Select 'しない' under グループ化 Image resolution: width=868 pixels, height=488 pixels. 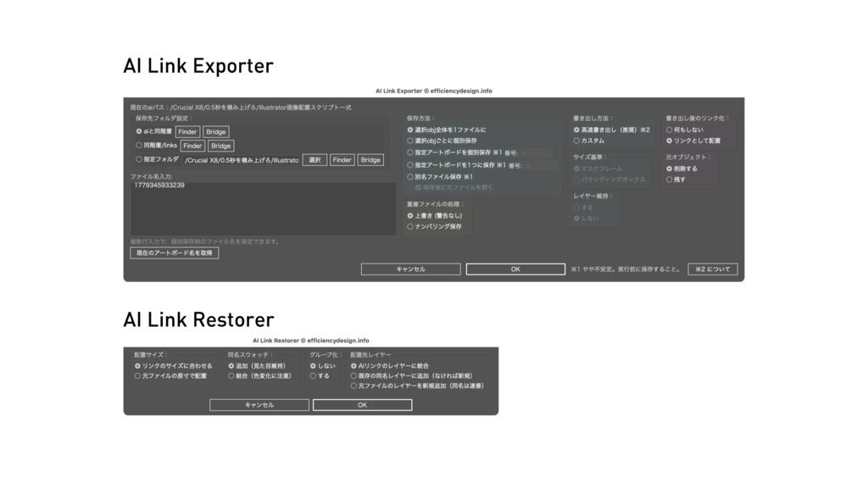click(314, 366)
